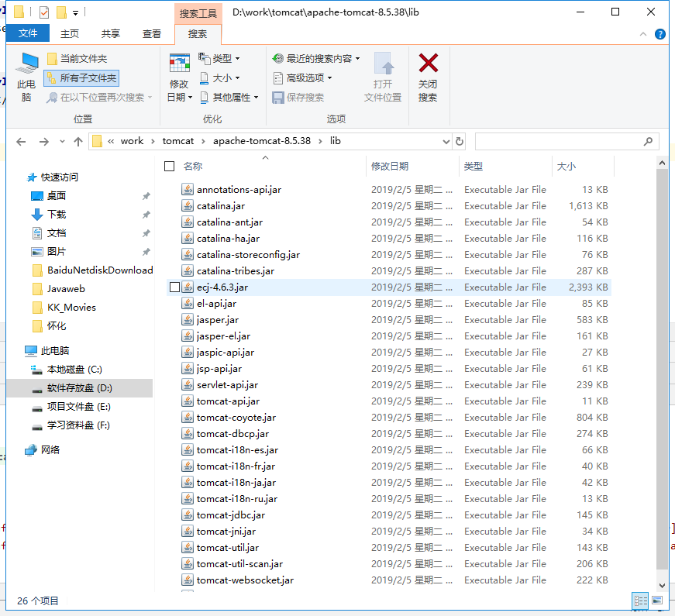The image size is (675, 616).
Task: Open the Javaweb folder in sidebar
Action: tap(67, 289)
